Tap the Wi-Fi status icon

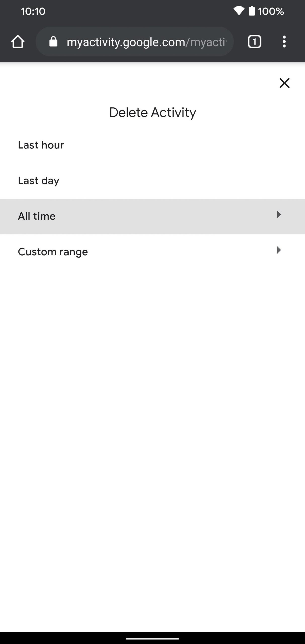point(239,11)
